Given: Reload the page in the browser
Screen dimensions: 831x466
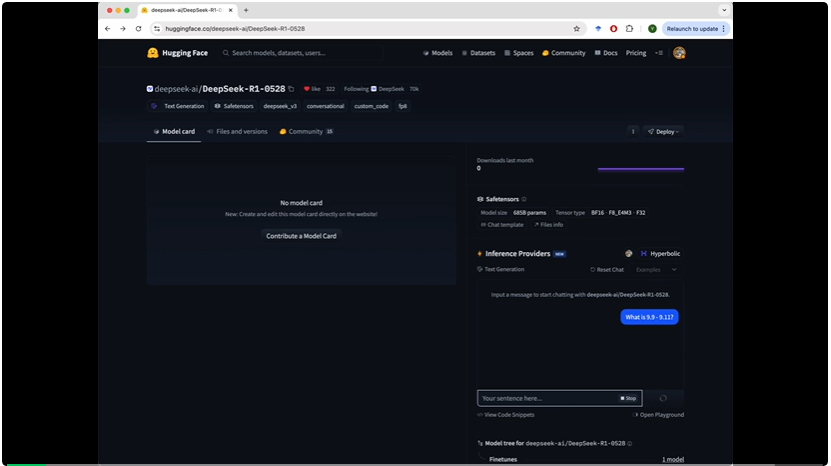Looking at the screenshot, I should (138, 29).
